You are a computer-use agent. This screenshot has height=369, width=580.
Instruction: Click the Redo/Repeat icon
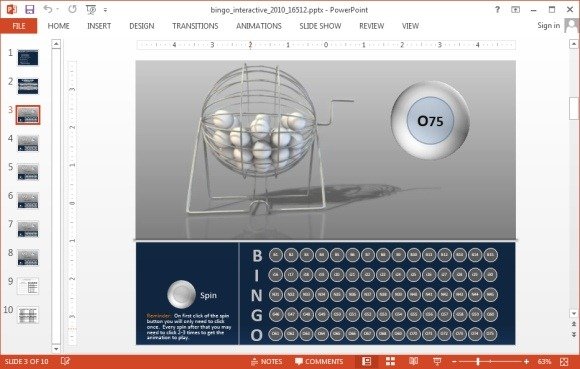72,9
